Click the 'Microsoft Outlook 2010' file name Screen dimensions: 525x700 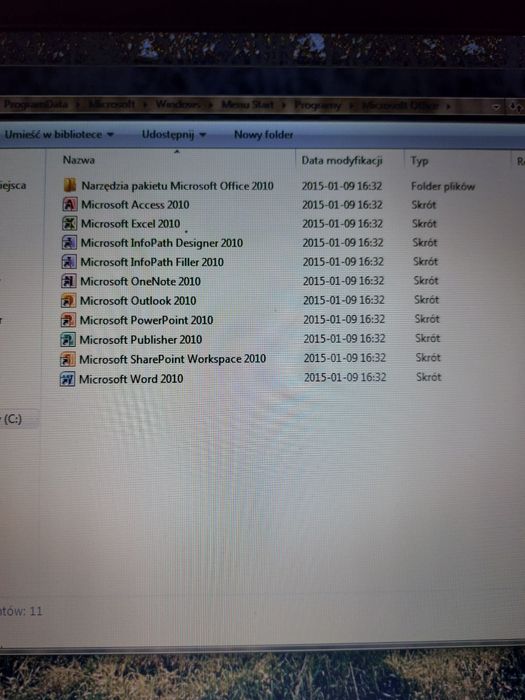point(138,301)
